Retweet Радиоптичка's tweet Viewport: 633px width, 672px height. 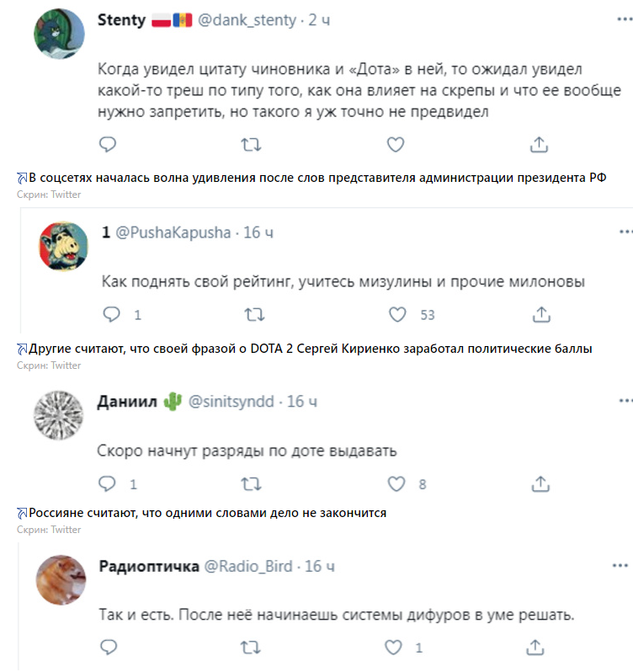coord(252,648)
